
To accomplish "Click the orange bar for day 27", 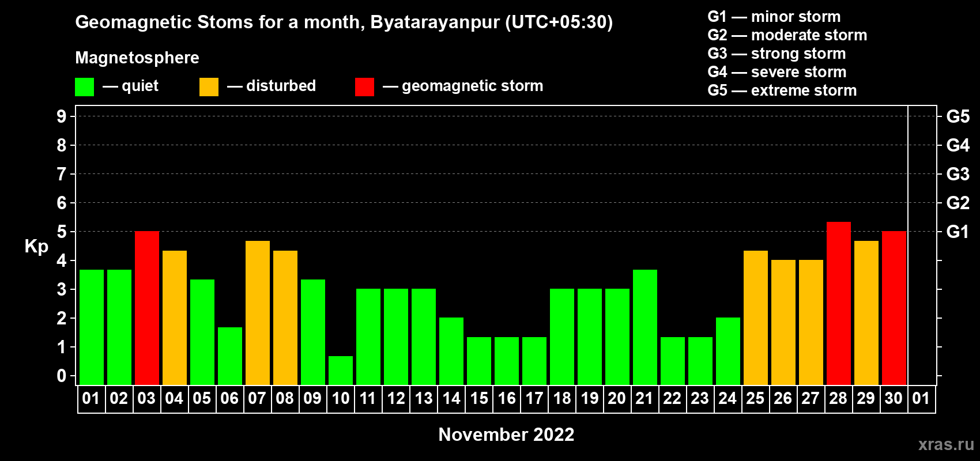I will (811, 323).
